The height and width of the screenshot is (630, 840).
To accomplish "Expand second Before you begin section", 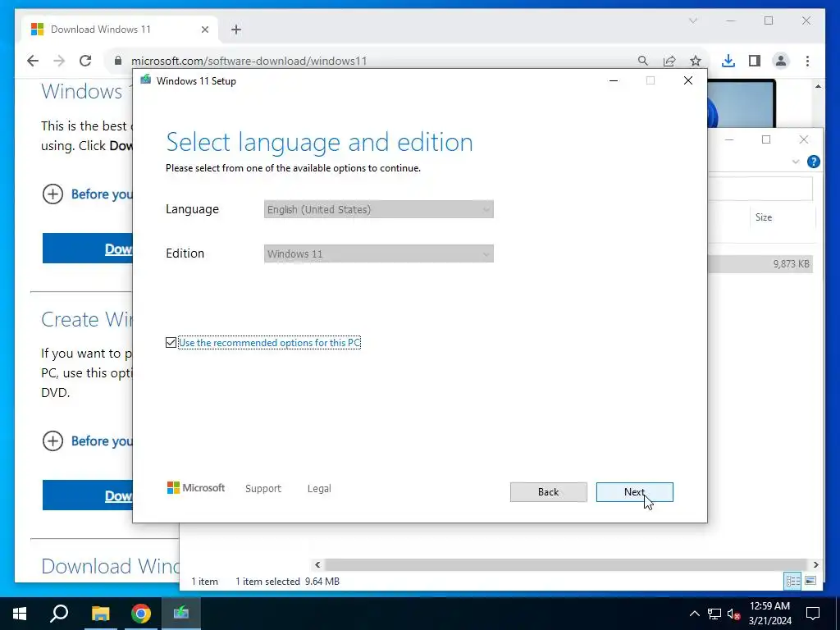I will tap(87, 441).
